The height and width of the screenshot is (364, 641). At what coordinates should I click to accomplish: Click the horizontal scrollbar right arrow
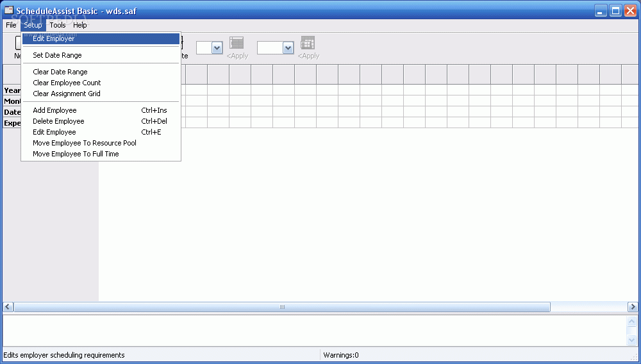tap(633, 307)
